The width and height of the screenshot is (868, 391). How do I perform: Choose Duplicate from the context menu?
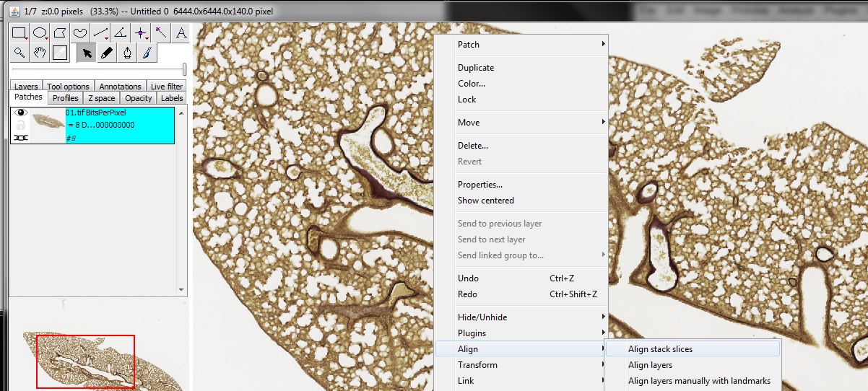tap(476, 68)
